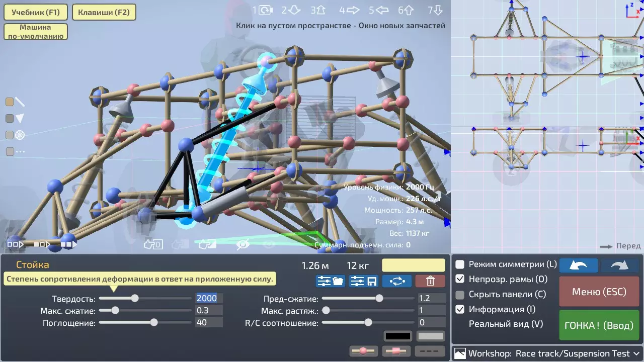644x362 pixels.
Task: Click the XYZ axis gizmo
Action: pyautogui.click(x=633, y=11)
